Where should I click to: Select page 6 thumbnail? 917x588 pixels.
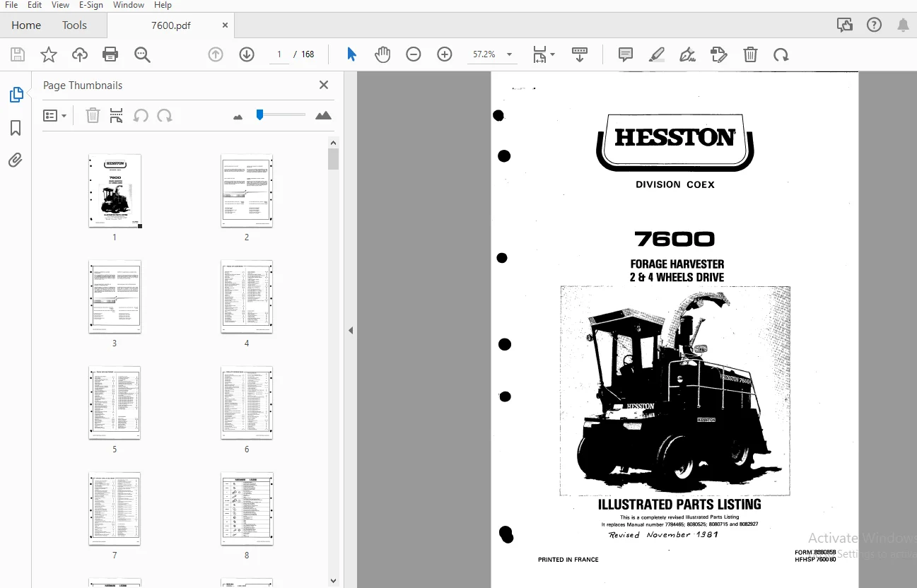247,403
